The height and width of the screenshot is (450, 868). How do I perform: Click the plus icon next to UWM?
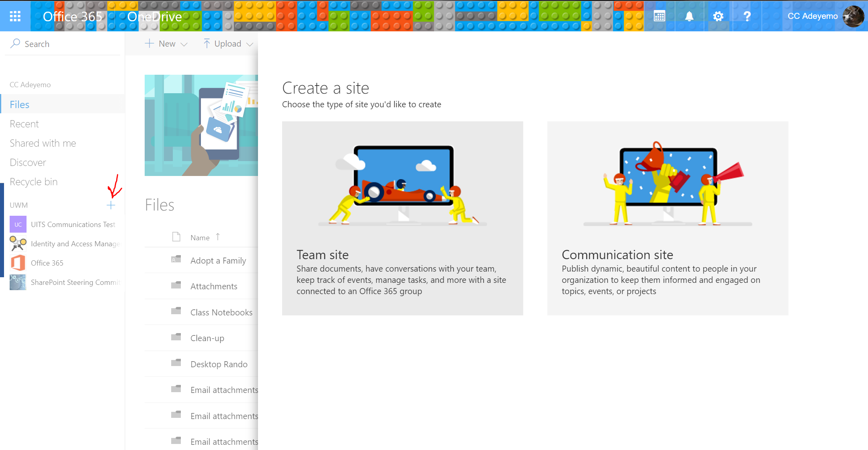[x=111, y=205]
